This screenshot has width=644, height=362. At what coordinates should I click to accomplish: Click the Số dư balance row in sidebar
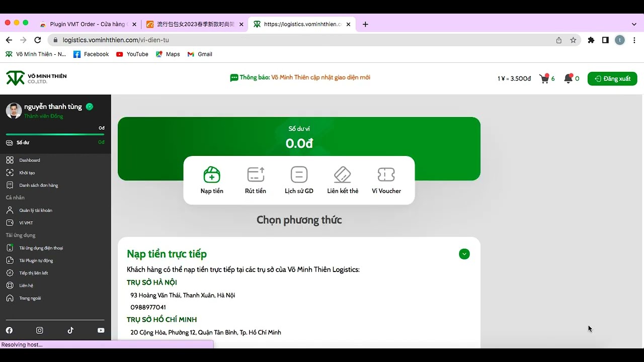tap(55, 142)
